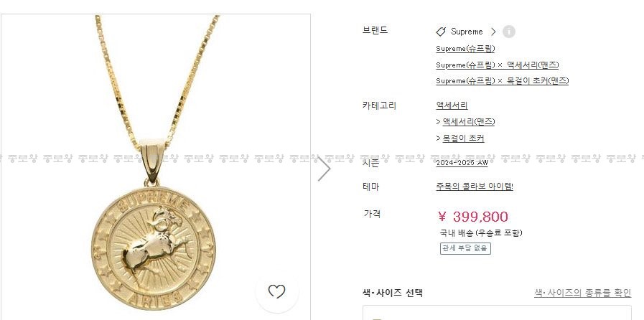
Task: Add the necklace to favorites with heart icon
Action: click(277, 291)
